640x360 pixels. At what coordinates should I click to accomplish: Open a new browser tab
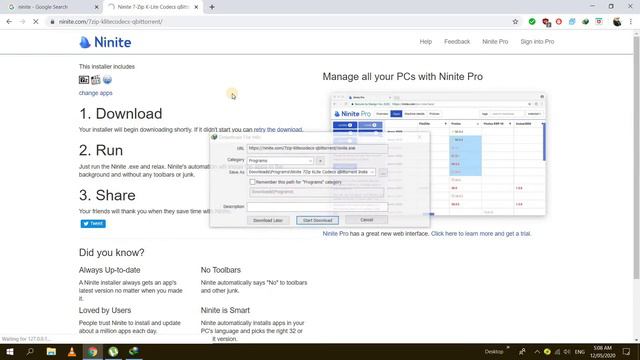click(x=212, y=7)
